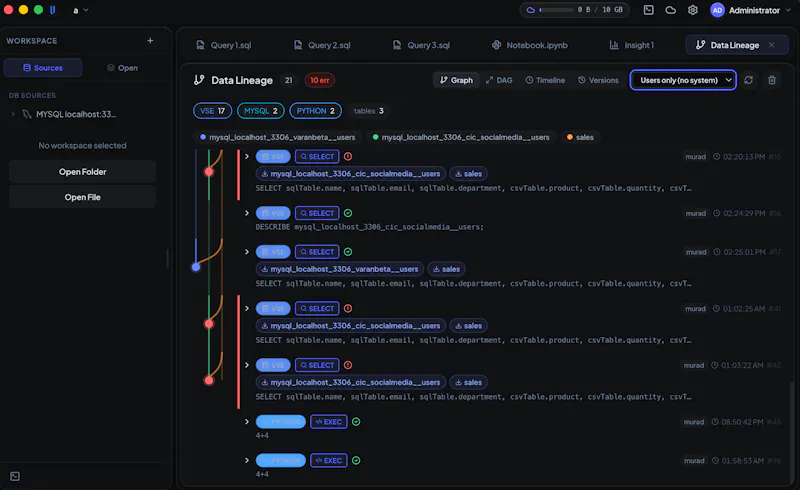Click the success check icon at 01:58:53 AM
Image resolution: width=800 pixels, height=490 pixels.
click(x=356, y=460)
